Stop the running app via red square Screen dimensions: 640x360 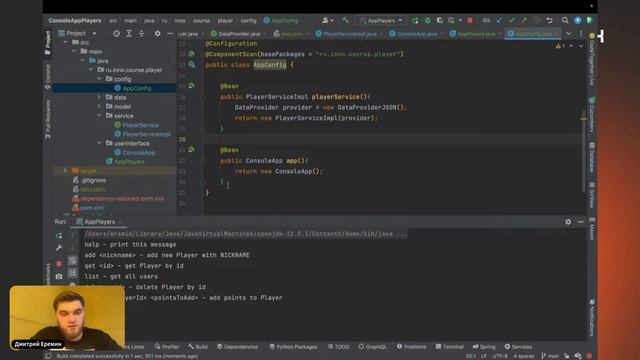click(x=470, y=20)
